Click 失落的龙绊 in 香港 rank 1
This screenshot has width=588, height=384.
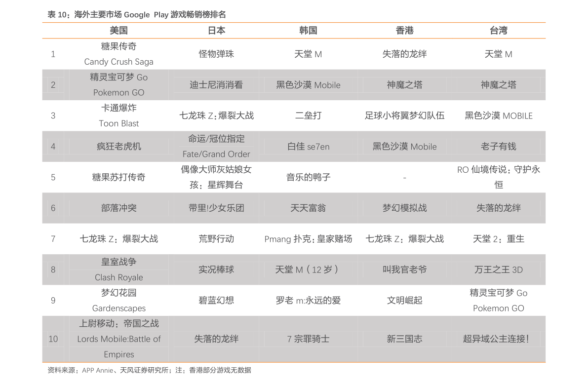pos(404,54)
